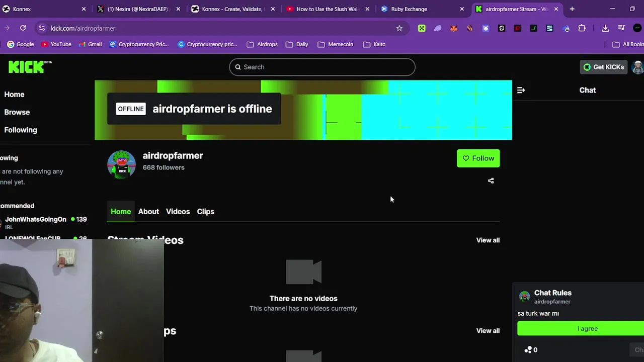Collapse the chat panel using arrow icon
This screenshot has height=362, width=644.
click(521, 90)
